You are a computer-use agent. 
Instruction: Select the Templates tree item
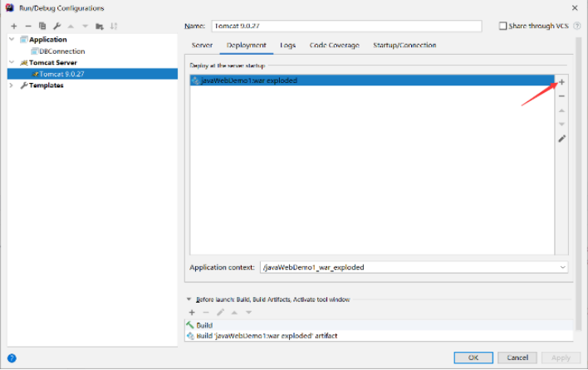click(x=47, y=85)
